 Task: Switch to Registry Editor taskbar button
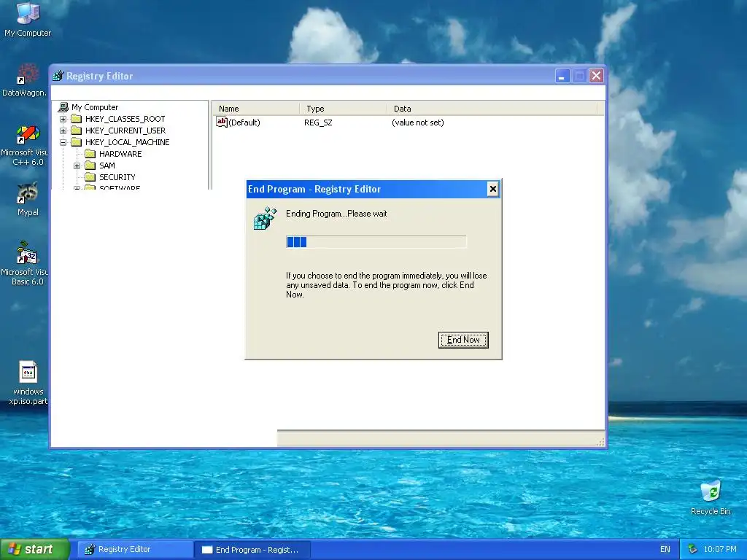pos(136,550)
